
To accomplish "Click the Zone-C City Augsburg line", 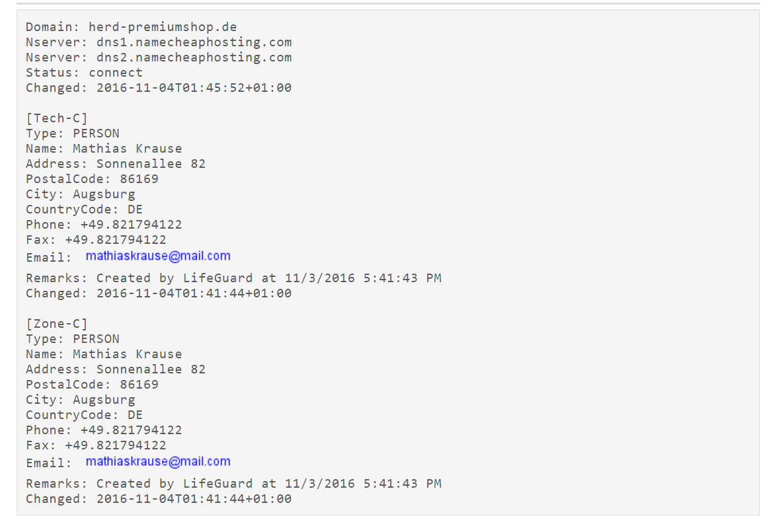I will [81, 400].
